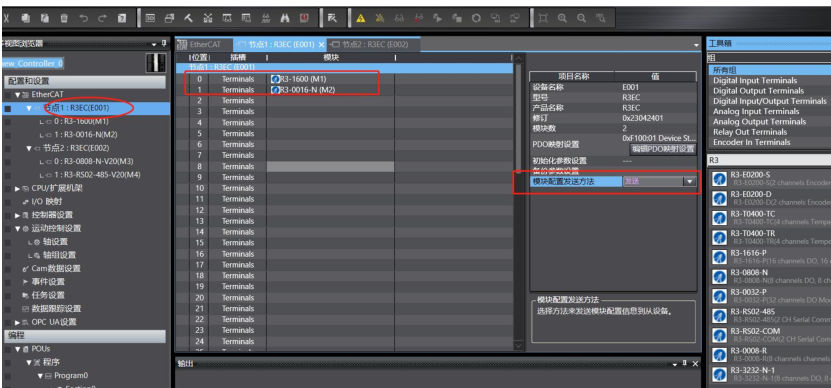This screenshot has width=831, height=388.
Task: Pin the 输出 output panel
Action: [685, 364]
